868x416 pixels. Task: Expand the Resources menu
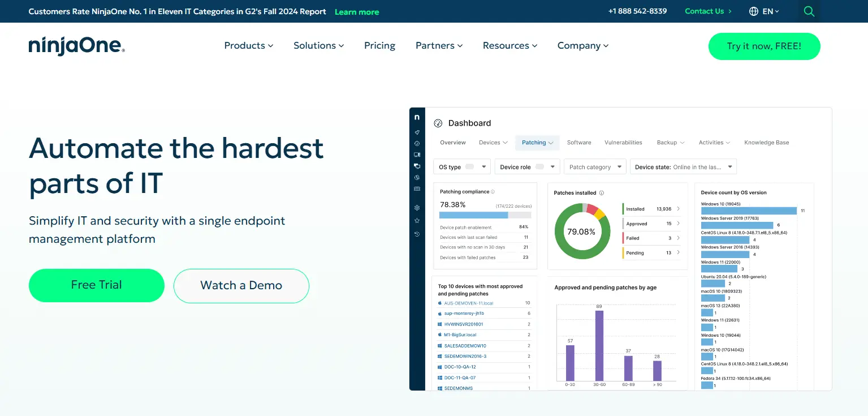(510, 46)
